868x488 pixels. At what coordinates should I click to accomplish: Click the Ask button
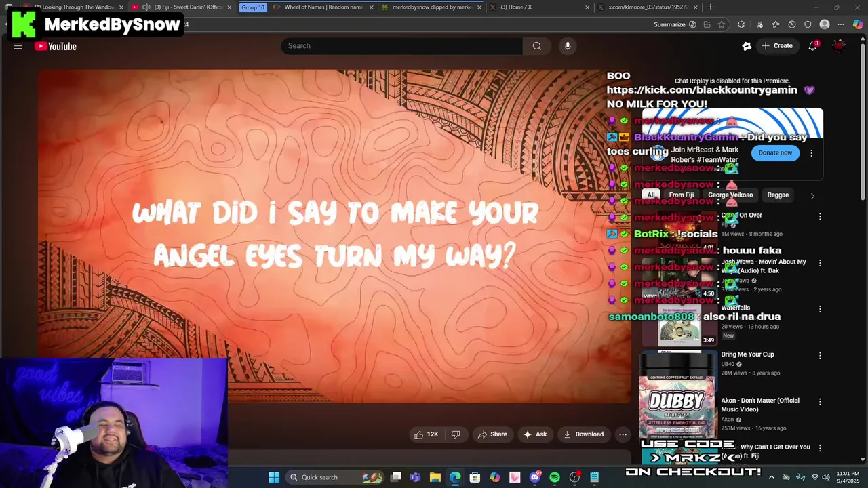tap(534, 434)
